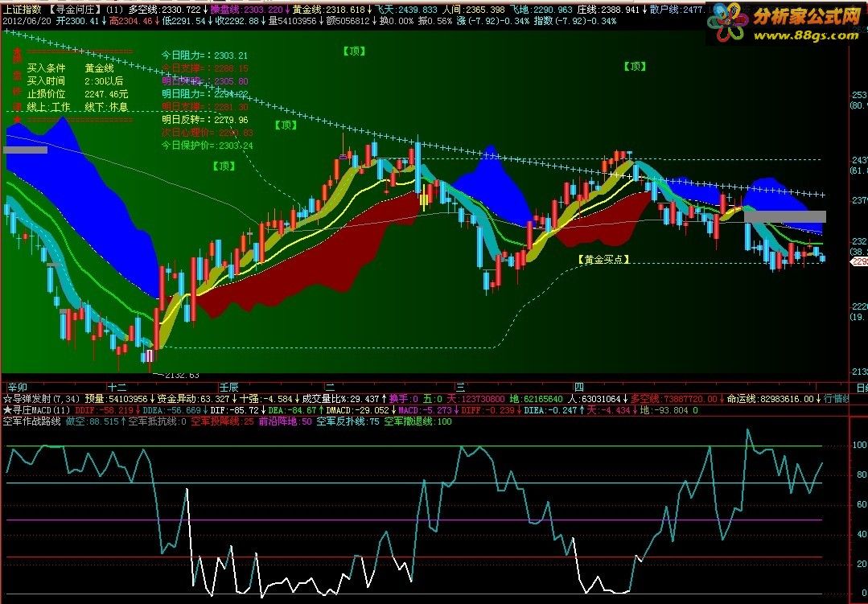
Task: Select the 壬辰 time axis label
Action: tap(228, 388)
